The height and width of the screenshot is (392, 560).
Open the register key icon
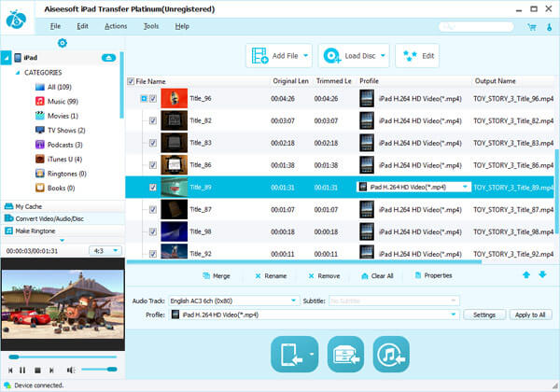click(x=550, y=27)
